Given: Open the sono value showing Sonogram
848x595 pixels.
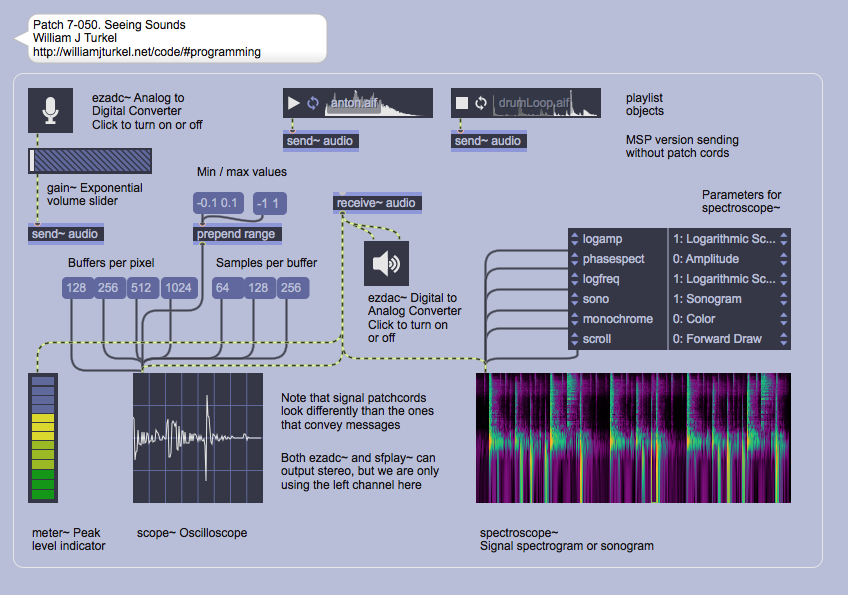Looking at the screenshot, I should 728,299.
